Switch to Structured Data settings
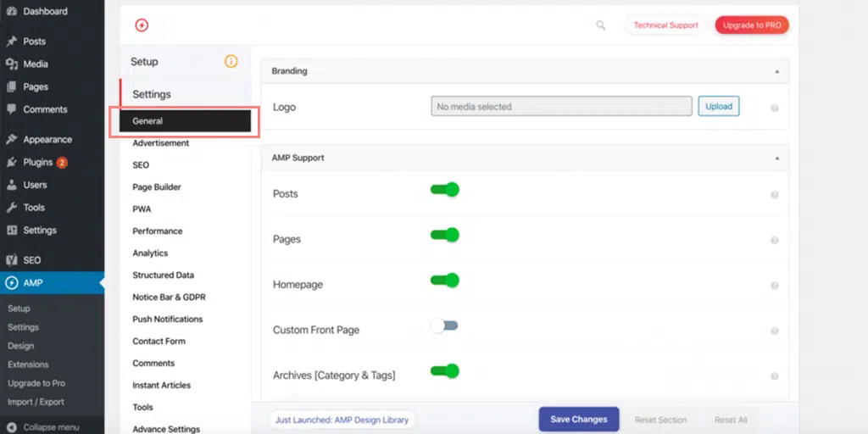This screenshot has width=868, height=434. (163, 275)
